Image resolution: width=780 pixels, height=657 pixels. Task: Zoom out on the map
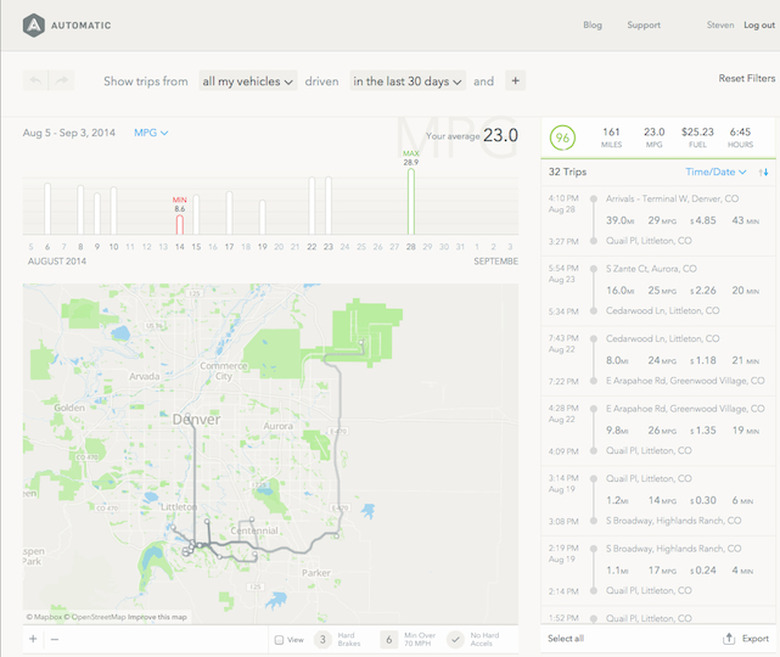tap(54, 639)
